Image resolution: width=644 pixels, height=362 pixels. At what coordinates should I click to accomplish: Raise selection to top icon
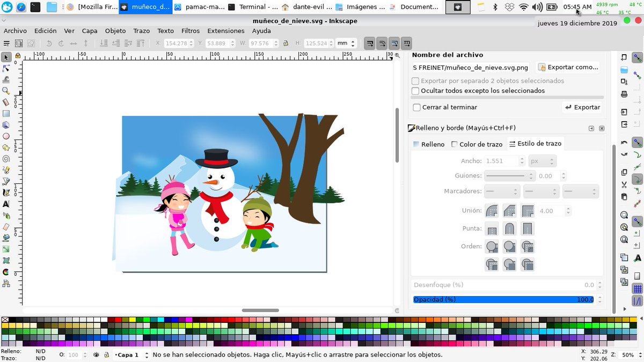click(141, 43)
